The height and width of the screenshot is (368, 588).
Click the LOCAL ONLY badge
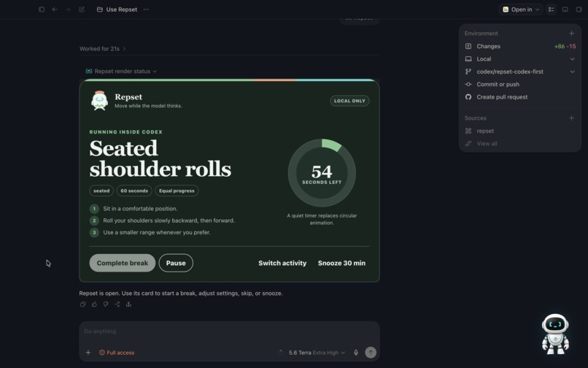coord(349,101)
